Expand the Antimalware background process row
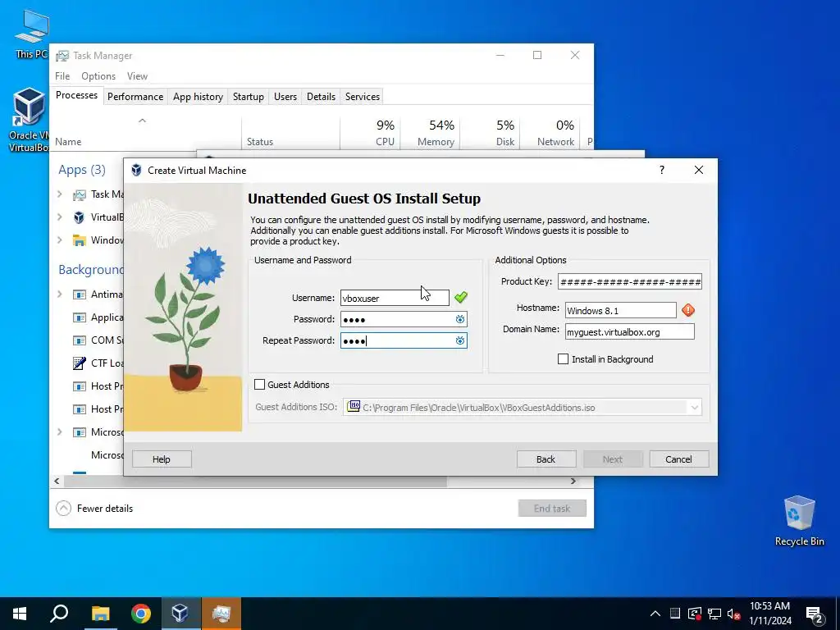The image size is (840, 630). coord(59,294)
